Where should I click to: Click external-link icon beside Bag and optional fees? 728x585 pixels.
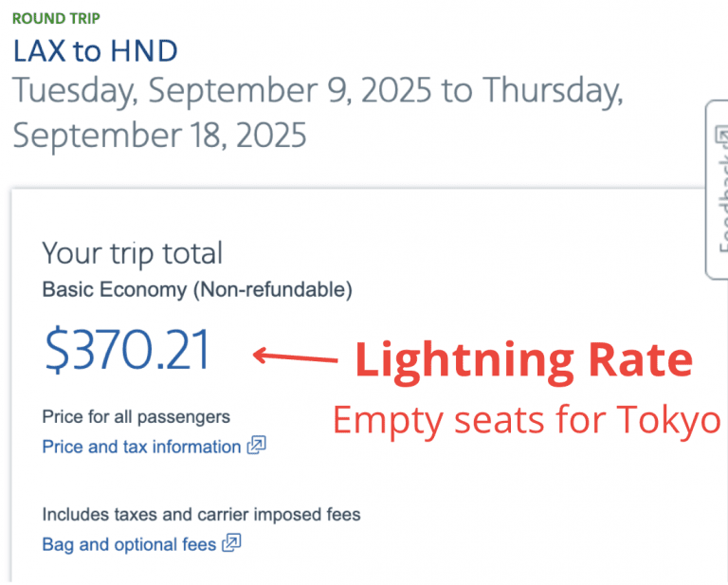[231, 543]
